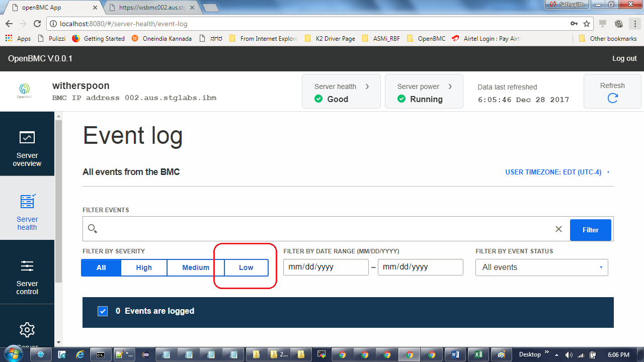Viewport: 644px width, 362px height.
Task: Click the settings gear icon in sidebar
Action: pos(27,330)
